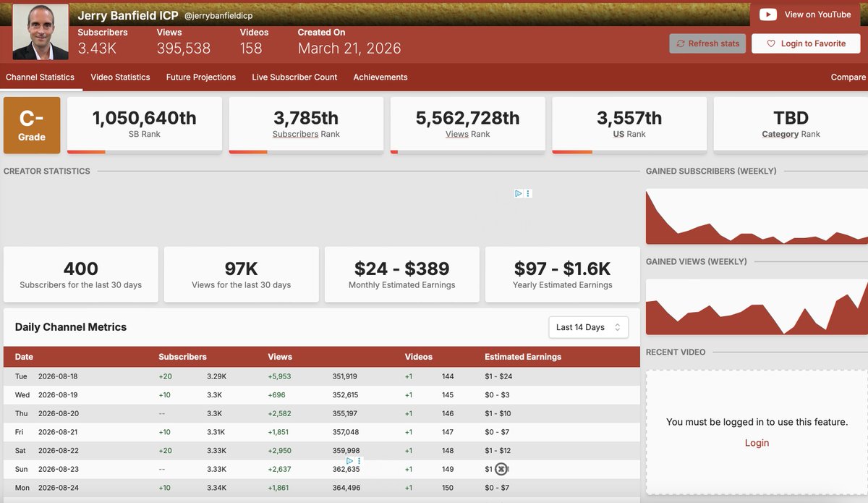Open Future Projections tab

[201, 77]
